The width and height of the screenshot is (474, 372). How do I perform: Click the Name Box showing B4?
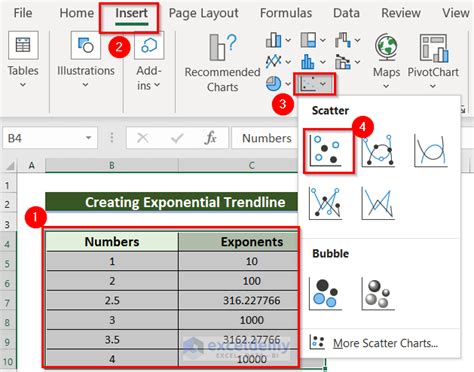pyautogui.click(x=50, y=138)
